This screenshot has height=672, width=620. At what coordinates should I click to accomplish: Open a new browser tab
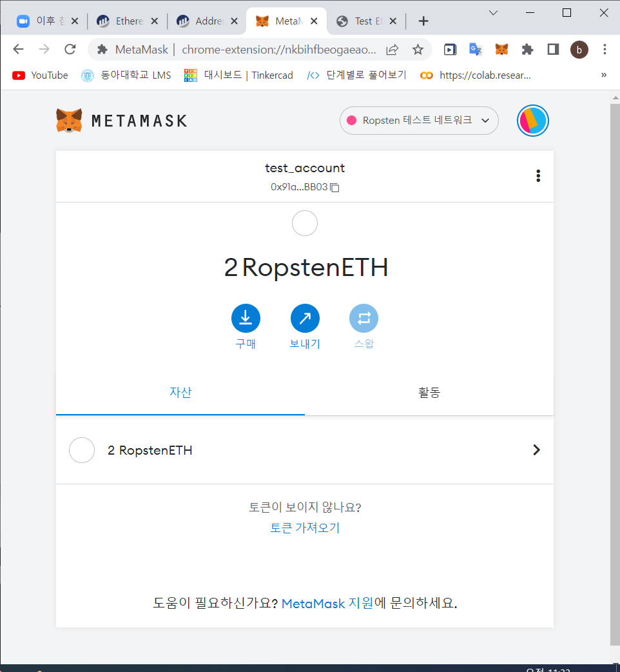[x=423, y=21]
